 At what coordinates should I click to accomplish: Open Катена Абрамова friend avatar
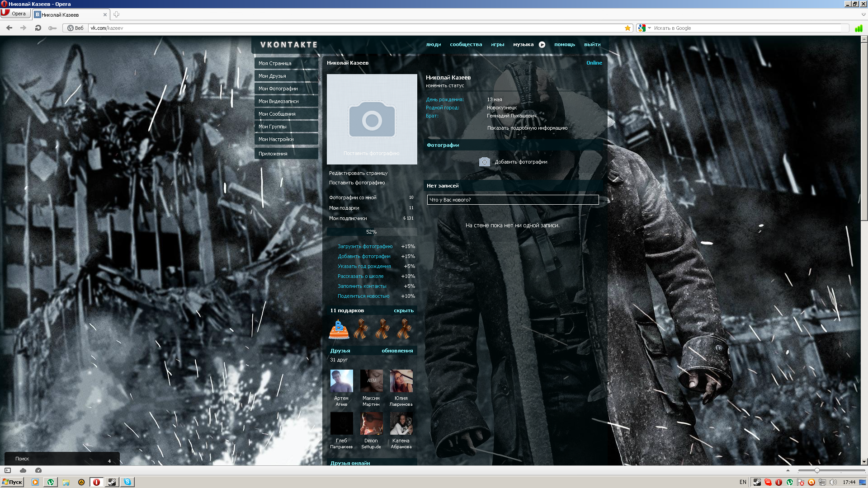pos(401,423)
